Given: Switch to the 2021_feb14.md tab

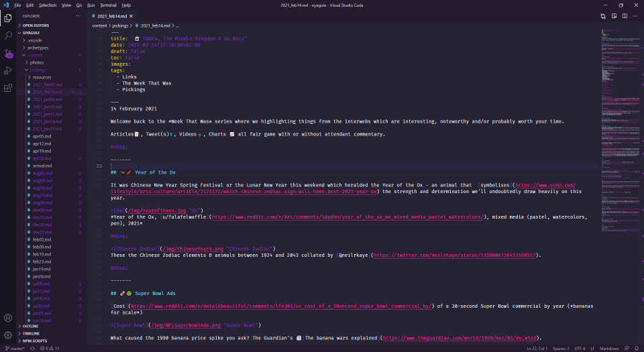Looking at the screenshot, I should pos(112,16).
